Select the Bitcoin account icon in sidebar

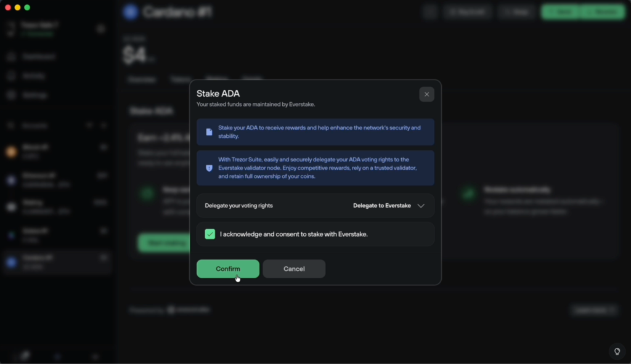click(x=11, y=152)
